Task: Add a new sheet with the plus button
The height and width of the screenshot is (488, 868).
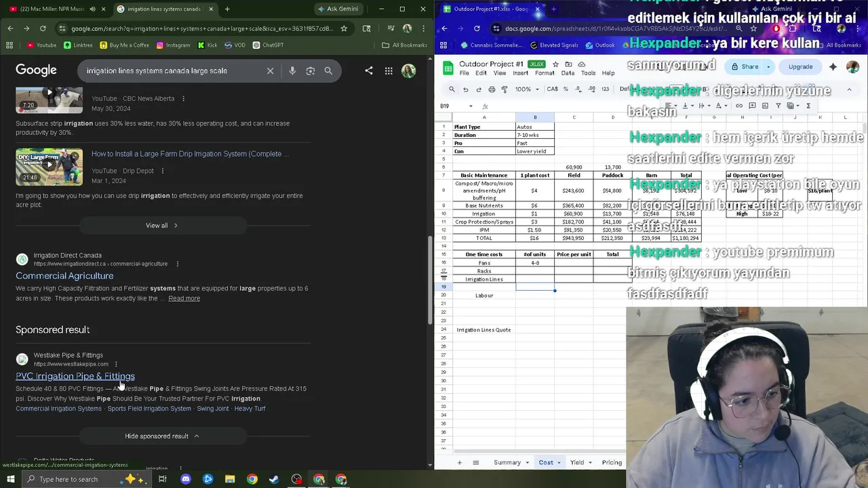Action: coord(459,462)
